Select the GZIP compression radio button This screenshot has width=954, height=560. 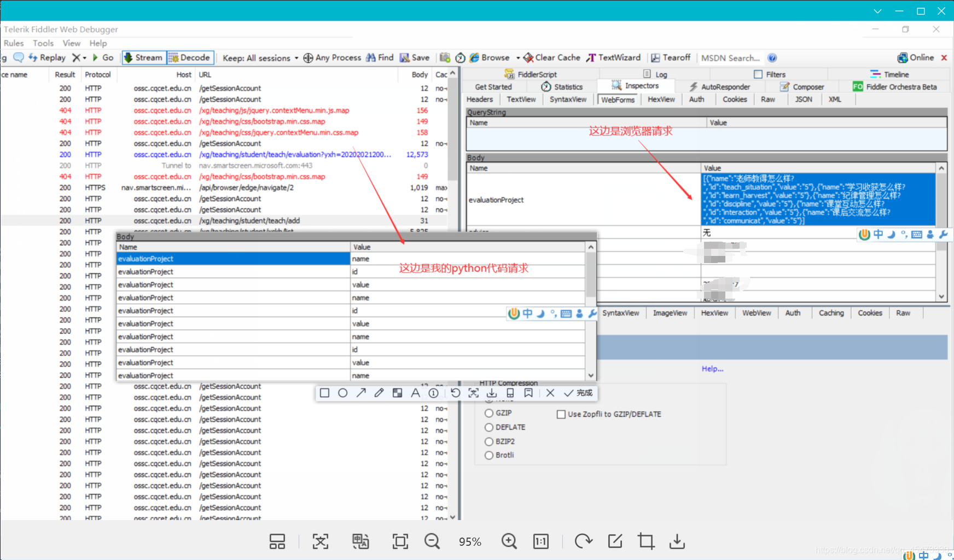(x=489, y=413)
